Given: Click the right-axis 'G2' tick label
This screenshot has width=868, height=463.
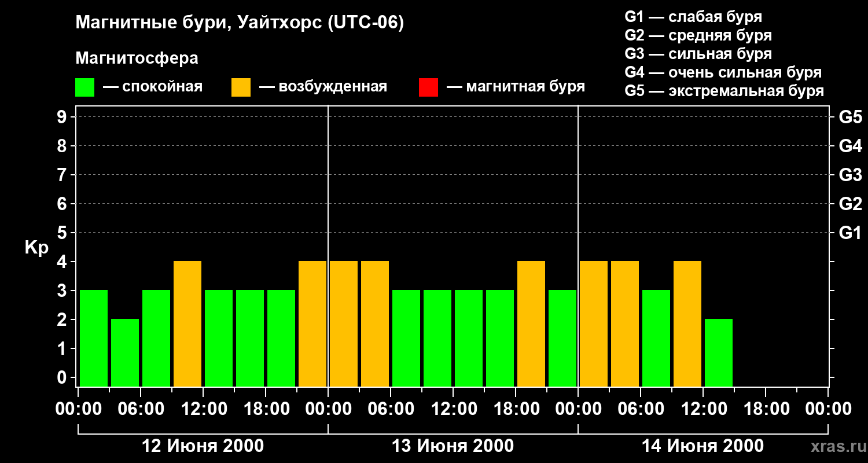Looking at the screenshot, I should click(x=850, y=204).
